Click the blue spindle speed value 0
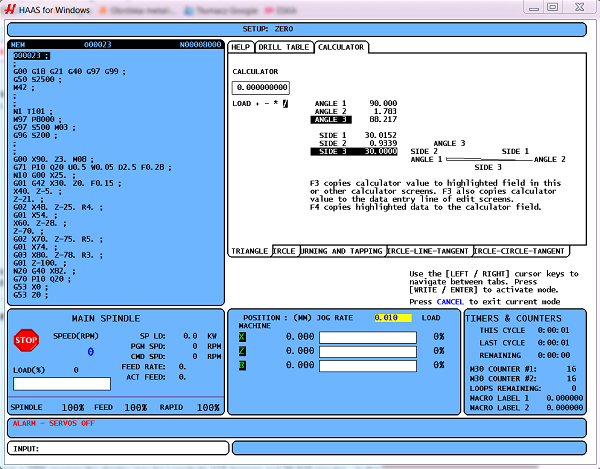 click(91, 352)
